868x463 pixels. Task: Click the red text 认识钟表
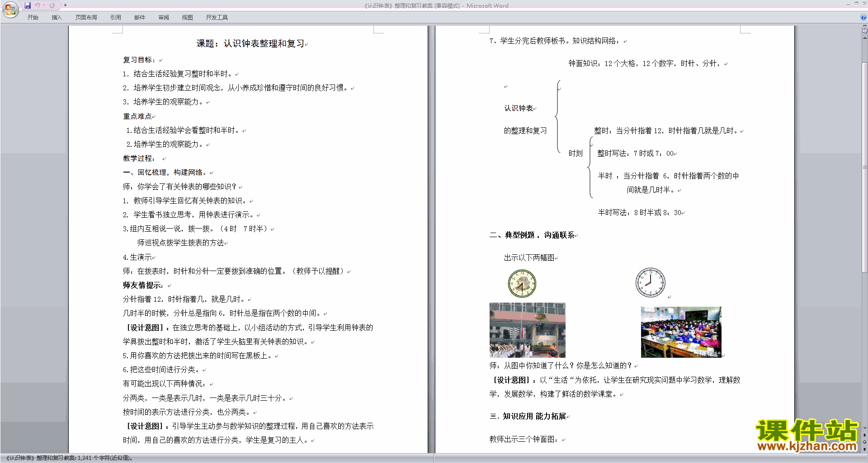click(519, 108)
